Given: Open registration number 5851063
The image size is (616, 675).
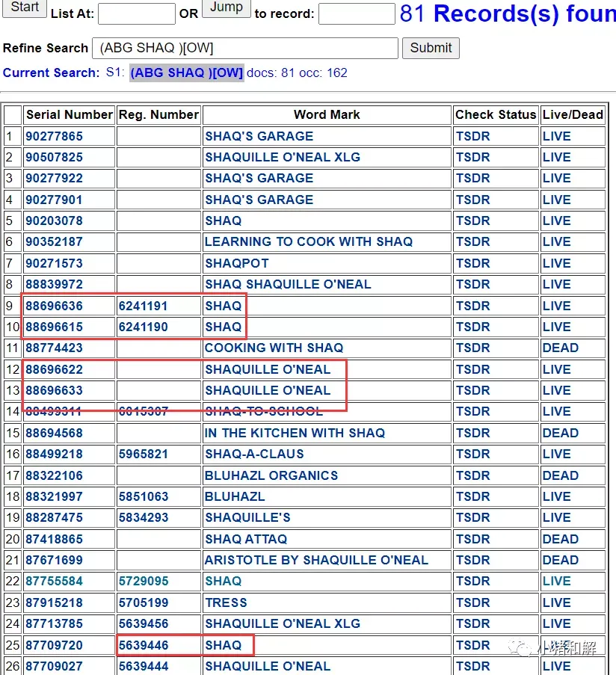Looking at the screenshot, I should [144, 497].
